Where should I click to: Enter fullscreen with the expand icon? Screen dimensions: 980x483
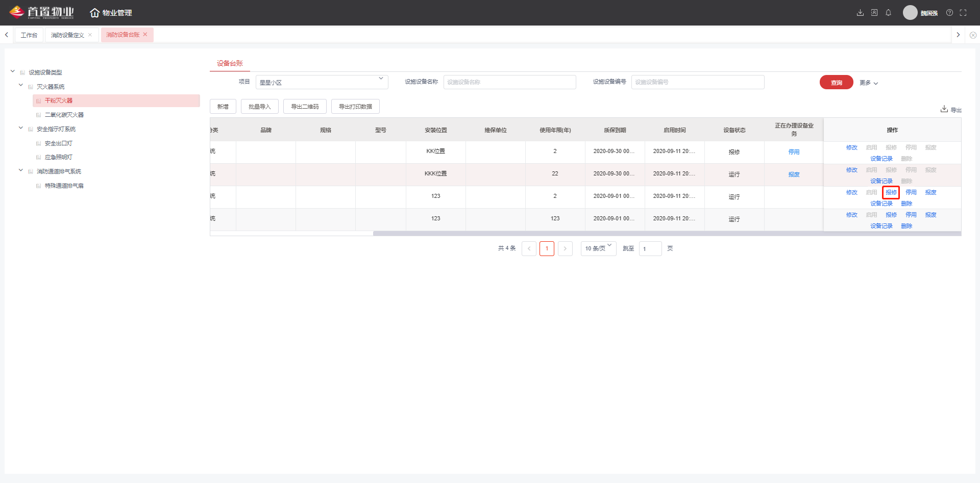963,13
